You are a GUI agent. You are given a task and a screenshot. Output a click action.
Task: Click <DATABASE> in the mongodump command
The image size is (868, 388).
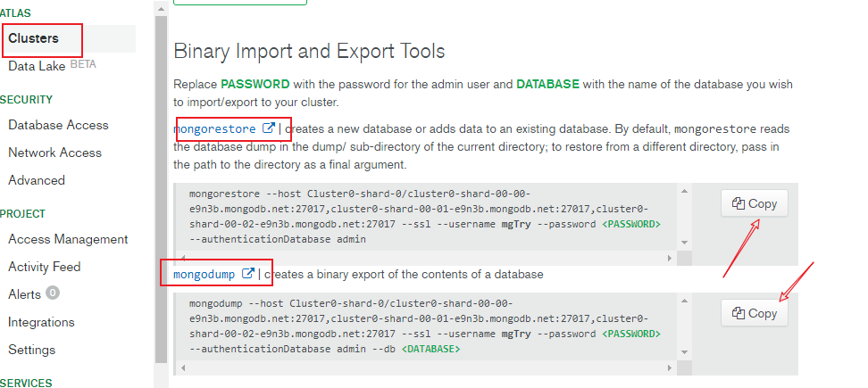[430, 350]
